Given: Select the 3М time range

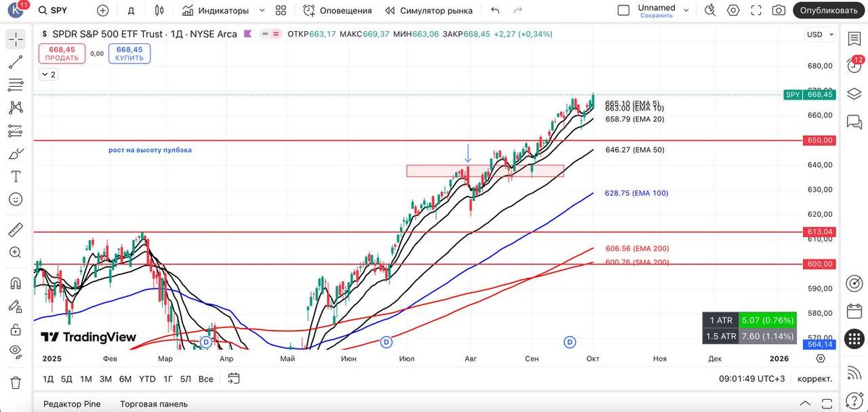Looking at the screenshot, I should pos(106,379).
